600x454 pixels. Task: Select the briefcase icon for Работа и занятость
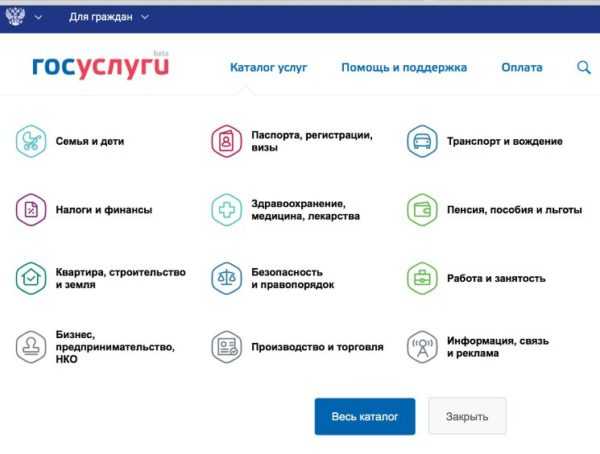(x=422, y=278)
